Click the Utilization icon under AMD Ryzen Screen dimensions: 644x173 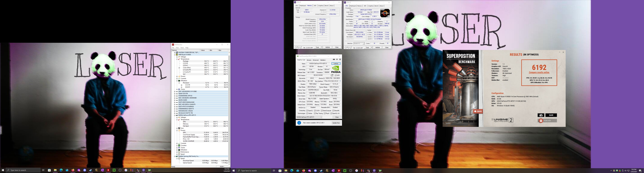[x=179, y=80]
